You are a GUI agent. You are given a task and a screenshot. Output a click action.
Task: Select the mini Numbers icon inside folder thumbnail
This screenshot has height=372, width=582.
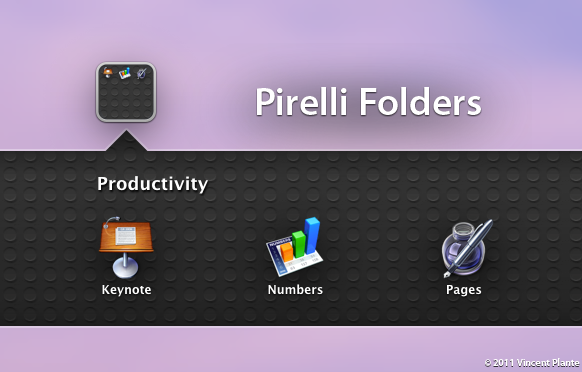tap(125, 73)
